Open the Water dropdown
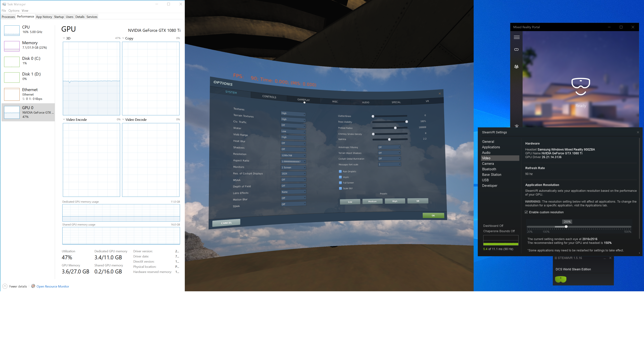Image resolution: width=644 pixels, height=353 pixels. (293, 131)
